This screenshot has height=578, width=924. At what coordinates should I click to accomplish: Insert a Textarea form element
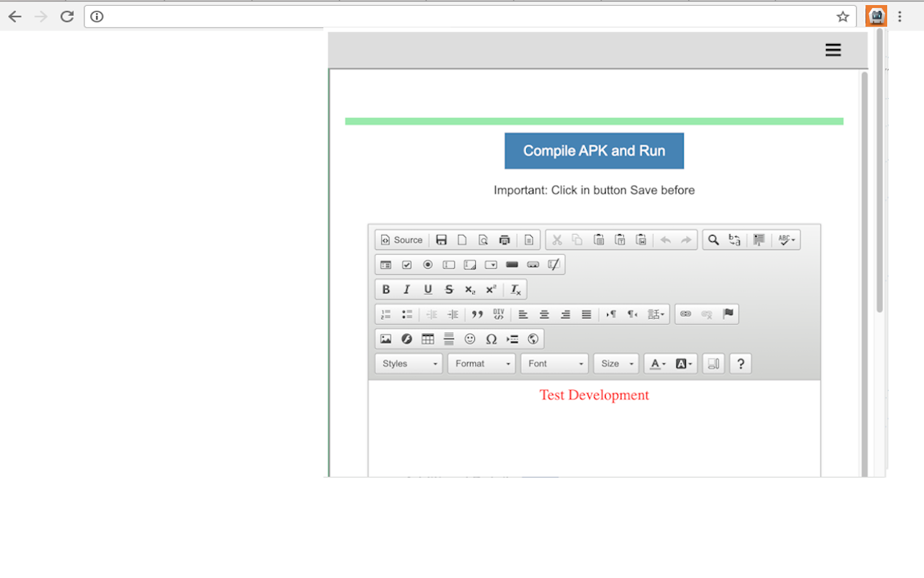tap(470, 264)
